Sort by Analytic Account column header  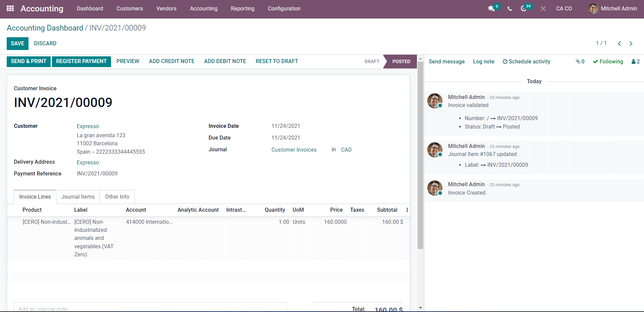(x=198, y=210)
